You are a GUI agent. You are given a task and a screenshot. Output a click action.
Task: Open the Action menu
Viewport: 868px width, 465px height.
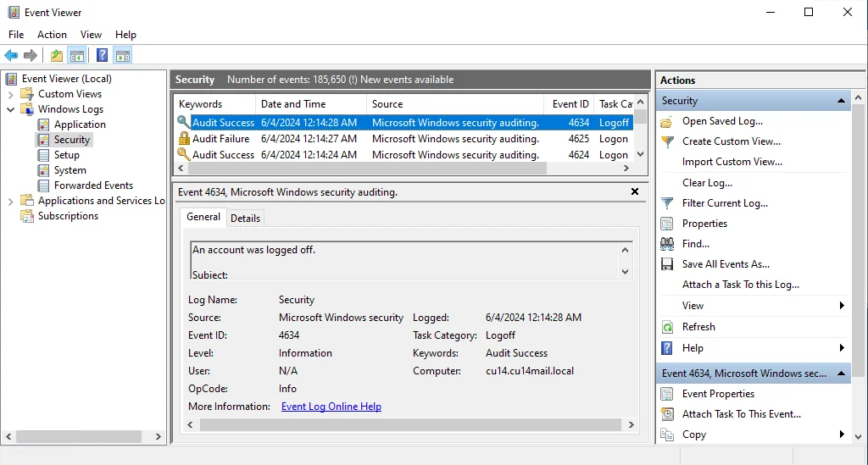(x=52, y=34)
